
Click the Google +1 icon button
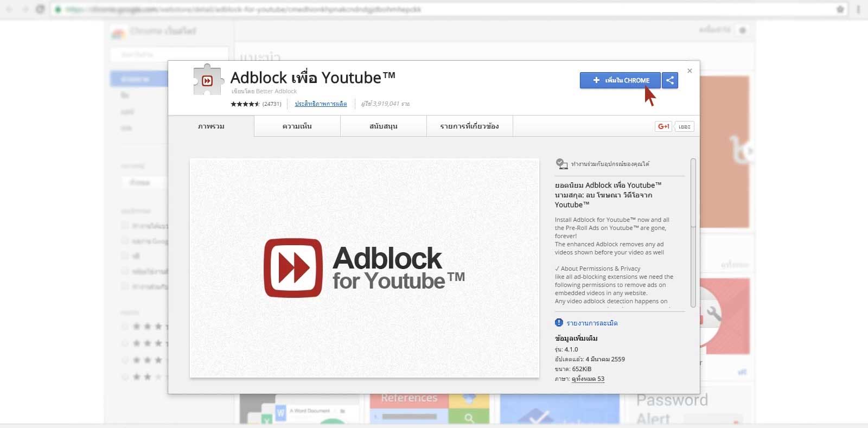pos(663,126)
